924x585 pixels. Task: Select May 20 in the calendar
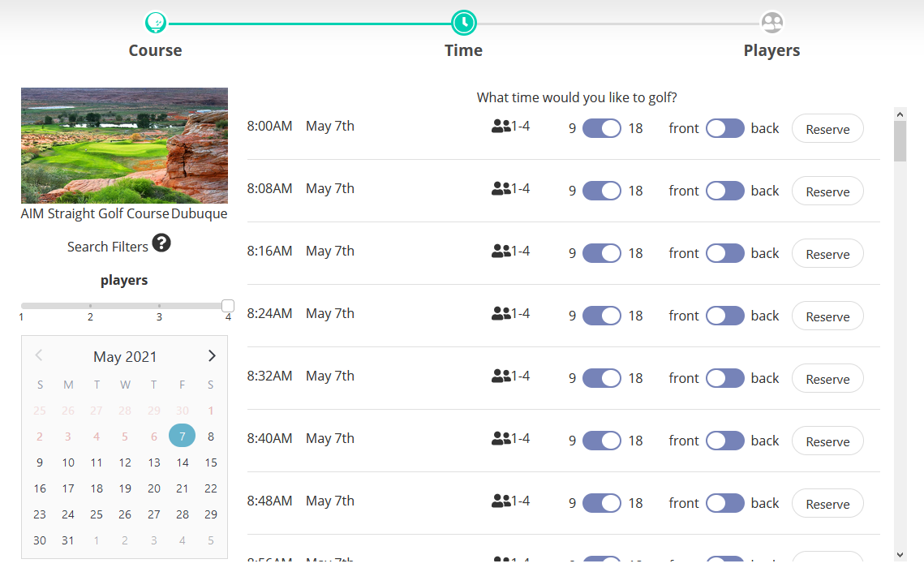tap(154, 488)
